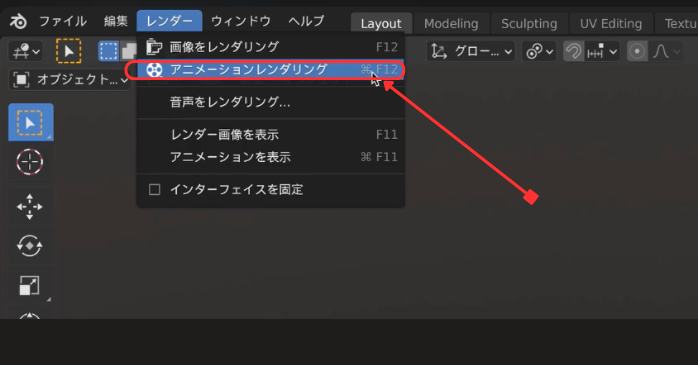The height and width of the screenshot is (365, 698).
Task: Toggle snapping magnet icon
Action: coord(573,52)
